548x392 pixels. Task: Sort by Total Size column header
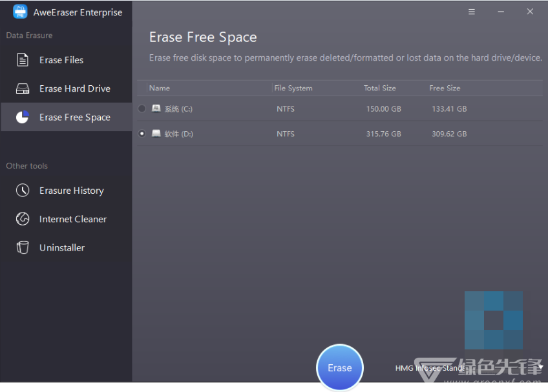coord(379,88)
